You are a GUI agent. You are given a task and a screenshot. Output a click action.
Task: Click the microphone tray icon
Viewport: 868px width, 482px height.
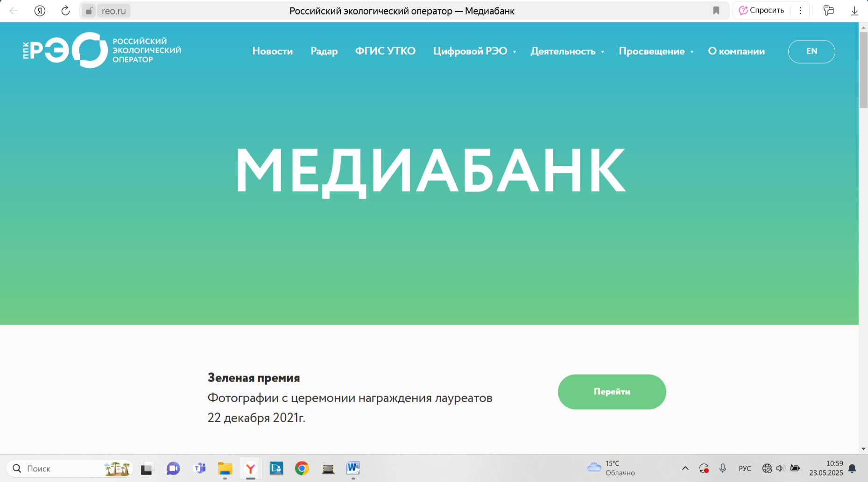coord(723,468)
